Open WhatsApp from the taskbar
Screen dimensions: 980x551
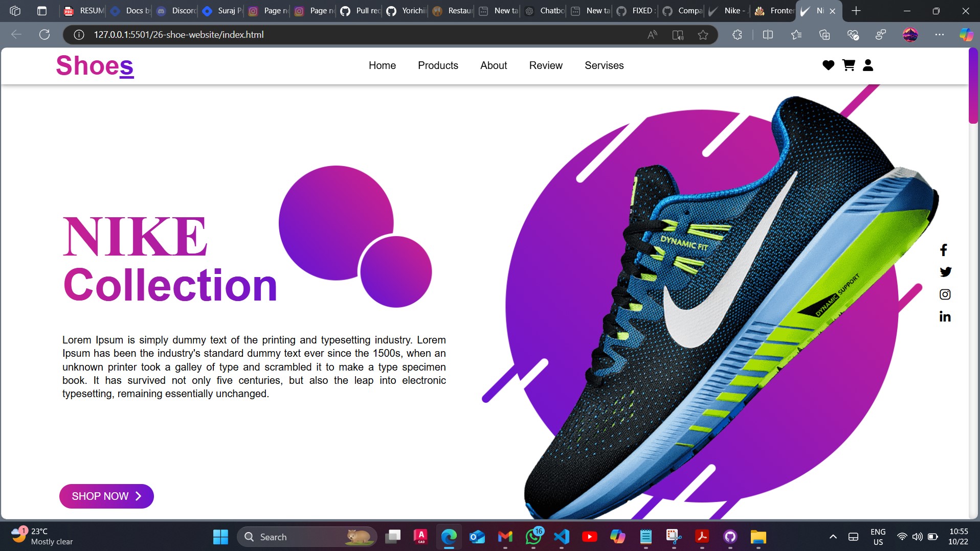click(x=533, y=537)
